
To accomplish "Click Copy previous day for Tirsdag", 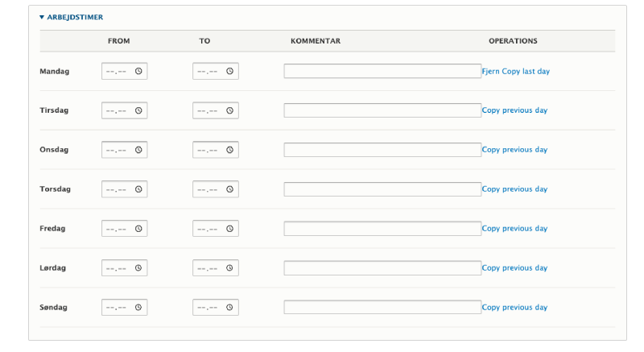I will (x=514, y=110).
